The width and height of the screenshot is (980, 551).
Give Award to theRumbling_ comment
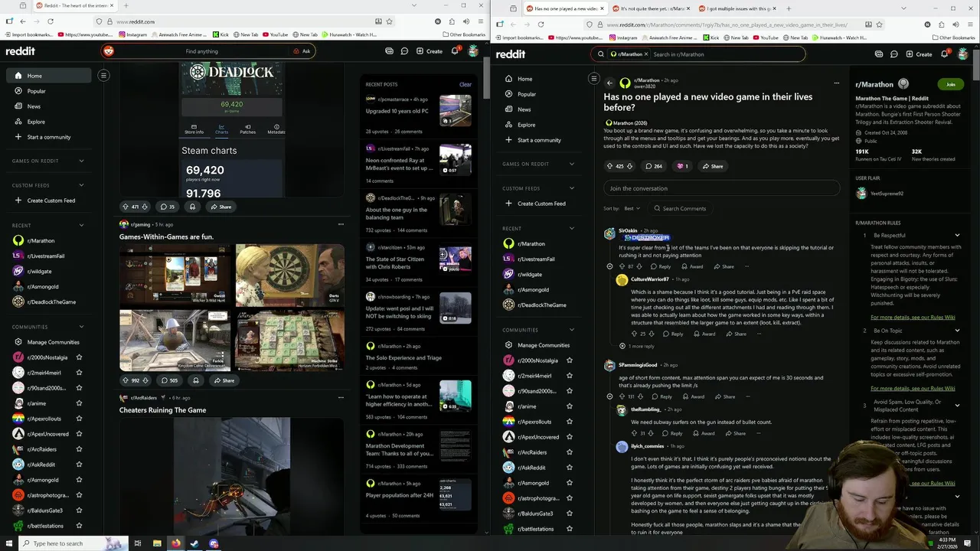click(704, 433)
